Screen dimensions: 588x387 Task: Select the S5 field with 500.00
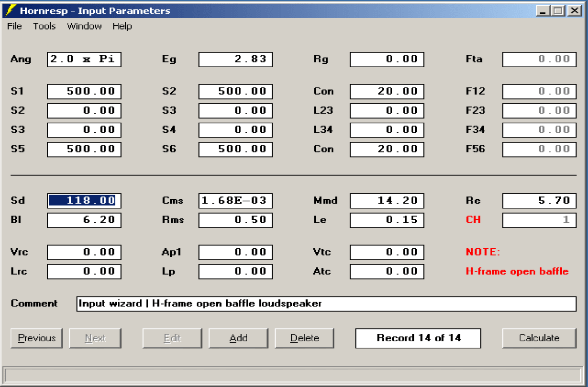coord(84,149)
